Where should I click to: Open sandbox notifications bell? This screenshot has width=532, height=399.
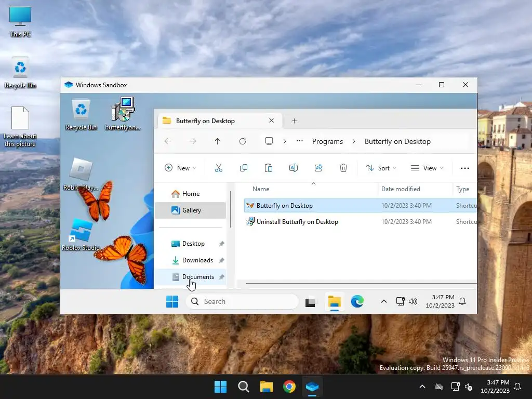tap(462, 301)
